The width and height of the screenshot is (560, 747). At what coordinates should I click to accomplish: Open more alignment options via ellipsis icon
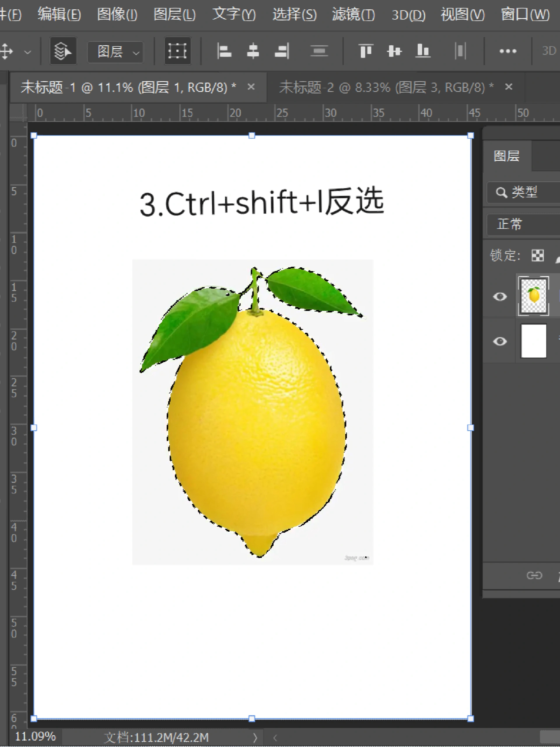coord(508,51)
